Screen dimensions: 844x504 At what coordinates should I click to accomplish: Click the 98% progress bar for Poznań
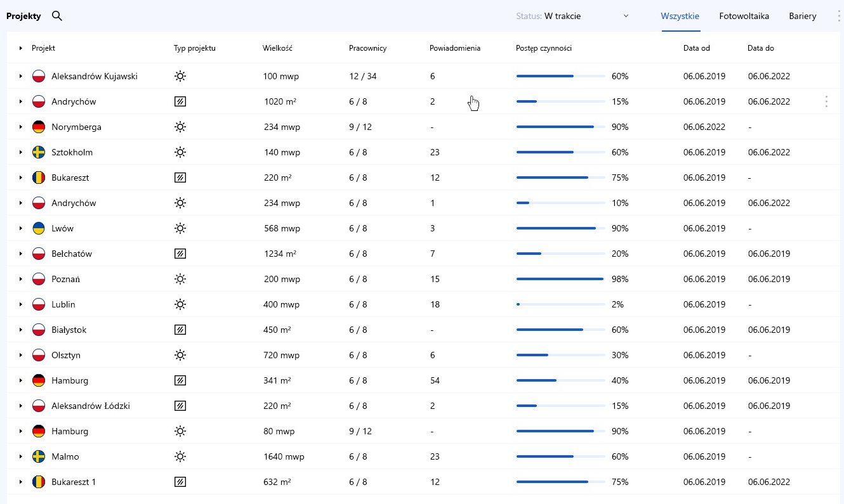pyautogui.click(x=561, y=279)
